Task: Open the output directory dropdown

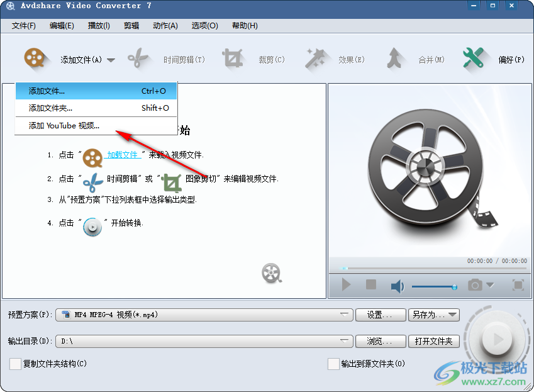Action: pyautogui.click(x=344, y=341)
